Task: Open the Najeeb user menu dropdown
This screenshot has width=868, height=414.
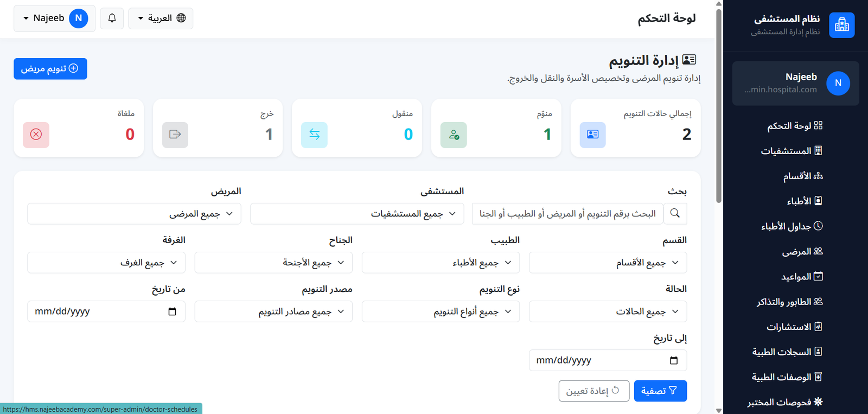Action: coord(54,18)
